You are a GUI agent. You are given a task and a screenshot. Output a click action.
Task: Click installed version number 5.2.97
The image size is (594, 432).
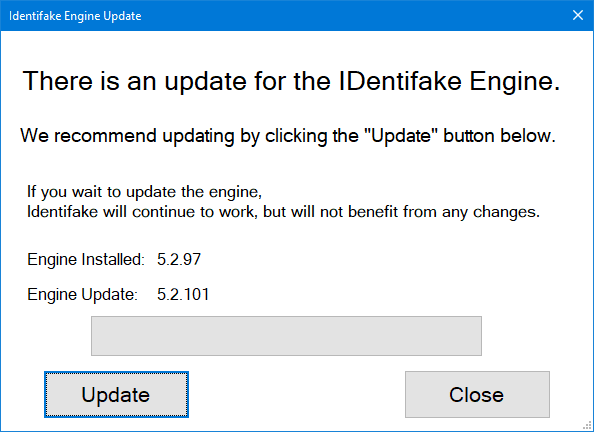point(179,259)
